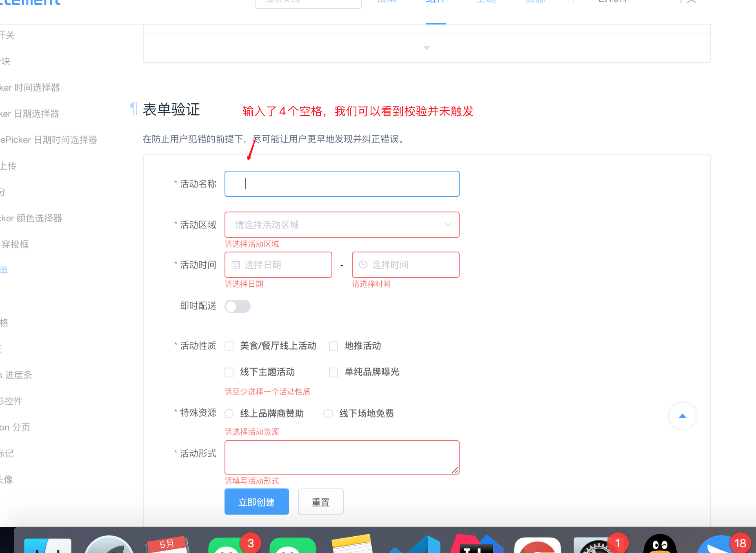This screenshot has width=756, height=553.
Task: Click the paragraph anchor icon beside 表单验证
Action: 133,109
